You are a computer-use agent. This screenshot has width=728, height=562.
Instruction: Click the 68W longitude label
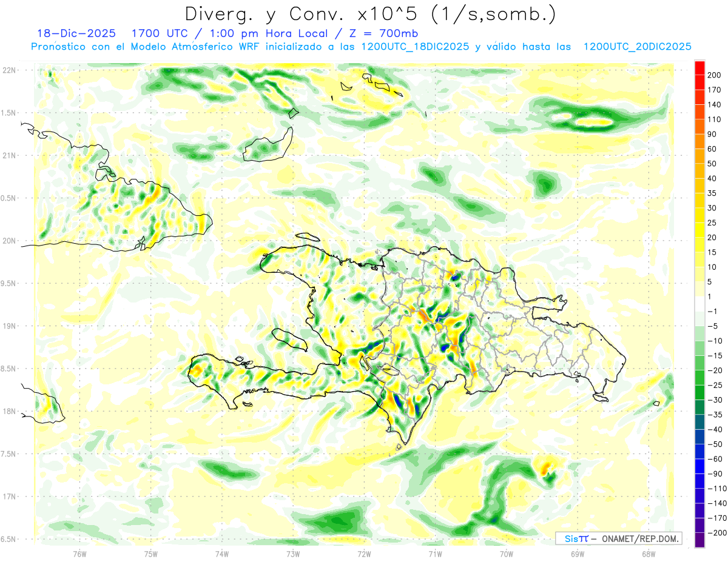(648, 554)
